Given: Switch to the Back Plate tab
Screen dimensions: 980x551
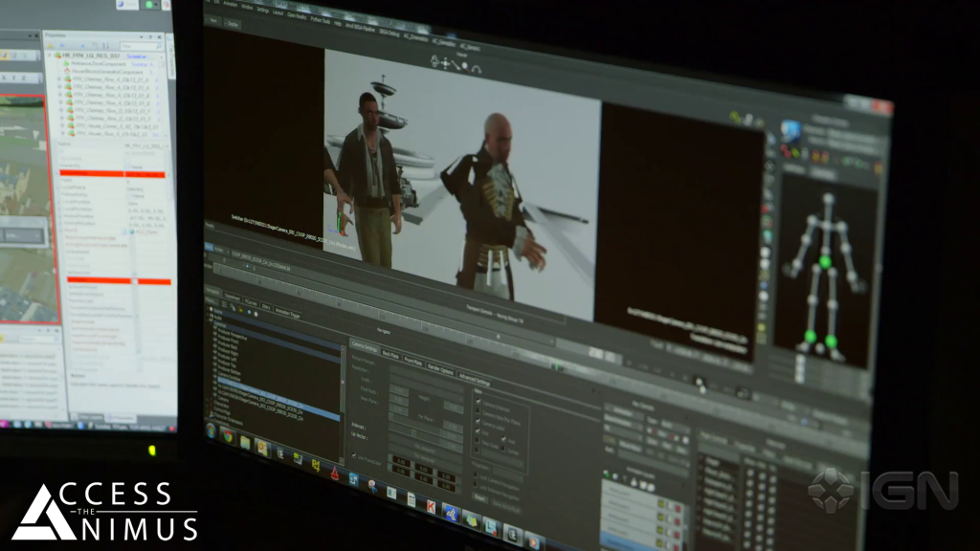Looking at the screenshot, I should (390, 353).
